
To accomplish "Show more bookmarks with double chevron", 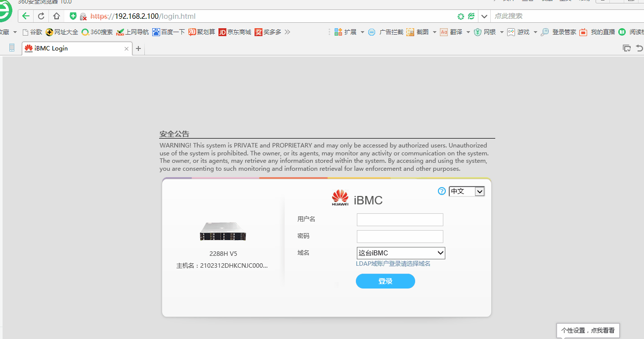I will click(x=288, y=32).
